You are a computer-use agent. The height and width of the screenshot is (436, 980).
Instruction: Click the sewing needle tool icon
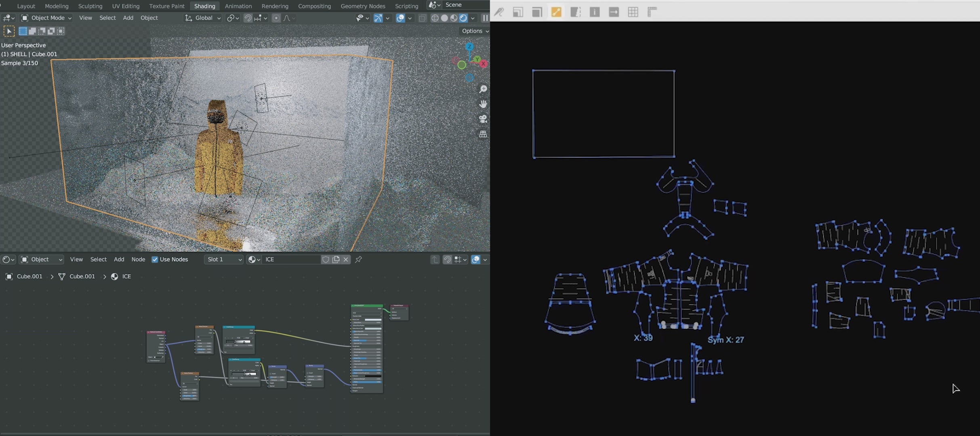499,12
